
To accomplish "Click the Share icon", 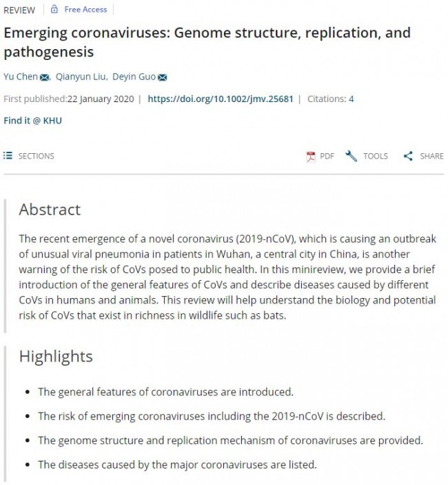I will coord(408,156).
